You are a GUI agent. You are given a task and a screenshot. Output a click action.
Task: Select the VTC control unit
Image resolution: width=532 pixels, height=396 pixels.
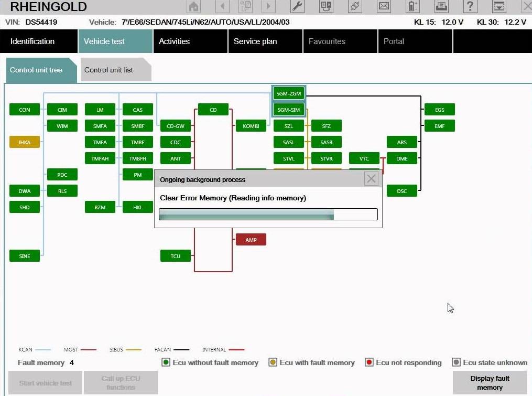[364, 158]
